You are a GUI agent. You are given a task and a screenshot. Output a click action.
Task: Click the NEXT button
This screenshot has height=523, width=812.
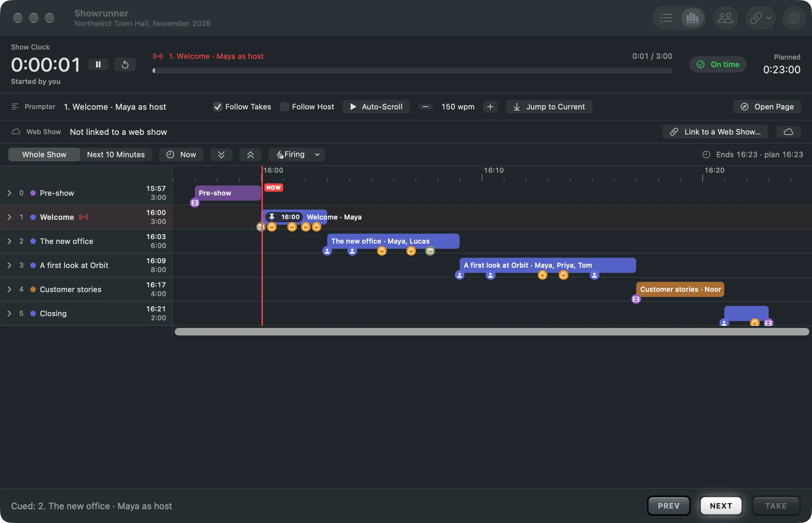721,505
